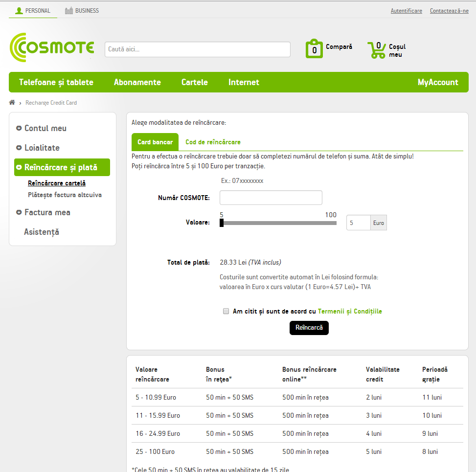Screen dimensions: 476x472
Task: Open the Reîncărcare cartelă link
Action: (x=57, y=183)
